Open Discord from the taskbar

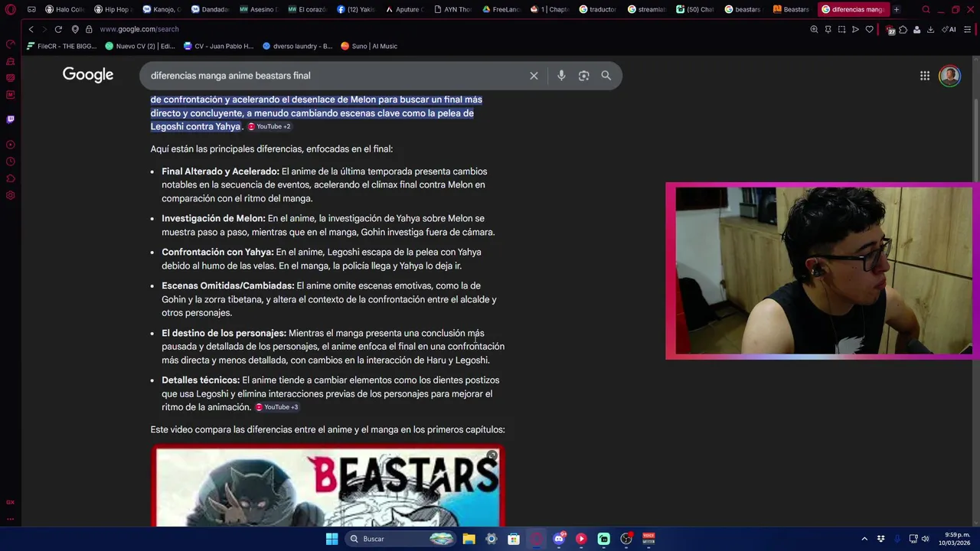(x=558, y=539)
